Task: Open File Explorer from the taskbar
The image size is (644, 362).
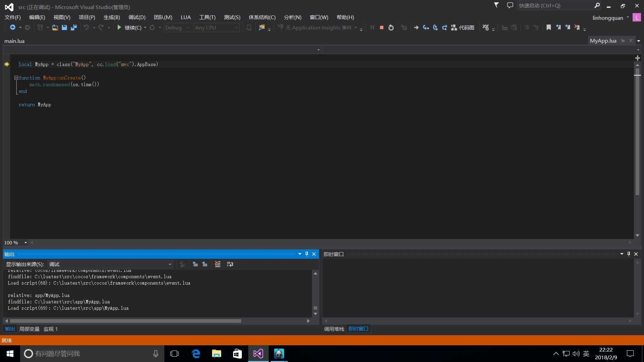Action: point(217,354)
